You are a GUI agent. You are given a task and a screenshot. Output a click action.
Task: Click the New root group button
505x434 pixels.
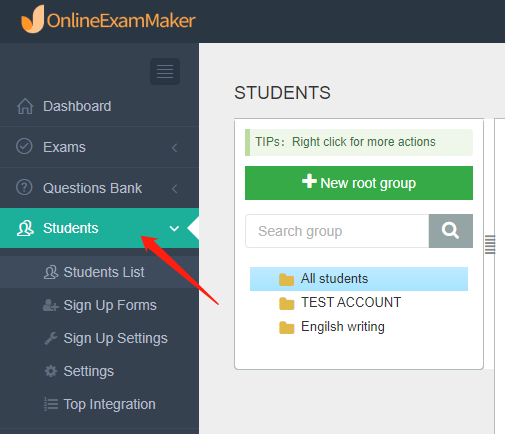pyautogui.click(x=359, y=183)
